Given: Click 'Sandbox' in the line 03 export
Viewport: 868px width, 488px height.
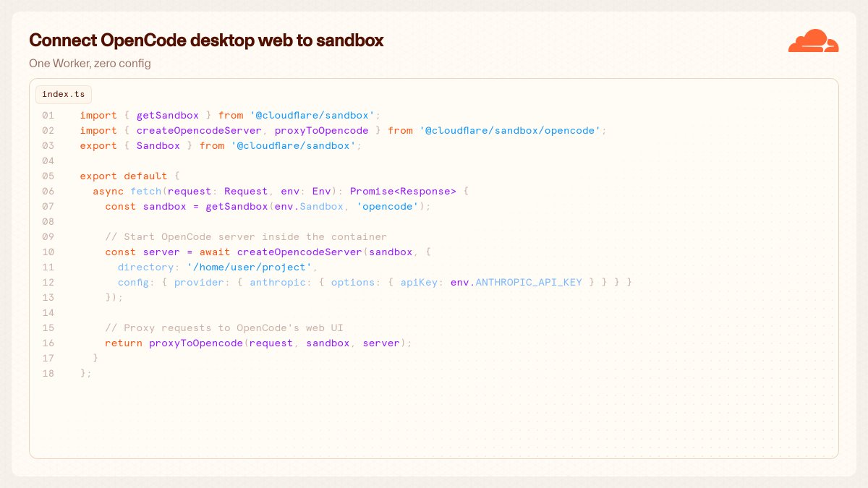Looking at the screenshot, I should tap(158, 146).
